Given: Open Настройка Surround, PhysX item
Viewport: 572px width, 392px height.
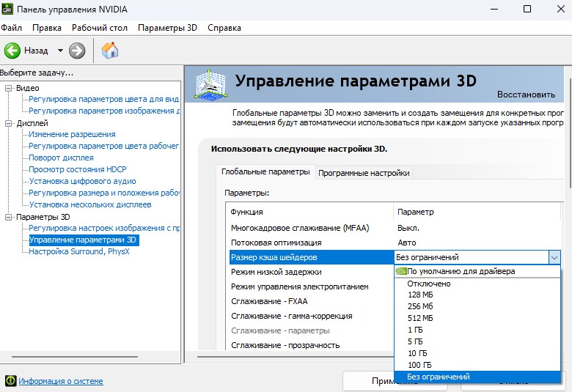Looking at the screenshot, I should 79,251.
